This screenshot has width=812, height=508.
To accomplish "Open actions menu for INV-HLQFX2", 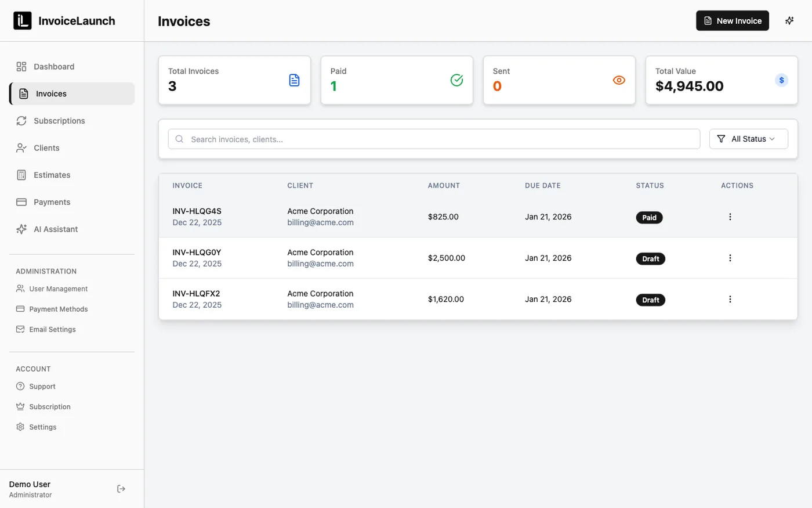I will pos(730,299).
